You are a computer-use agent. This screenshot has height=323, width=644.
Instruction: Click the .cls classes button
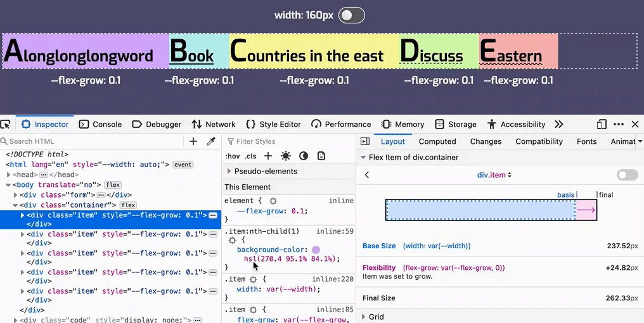(x=251, y=156)
